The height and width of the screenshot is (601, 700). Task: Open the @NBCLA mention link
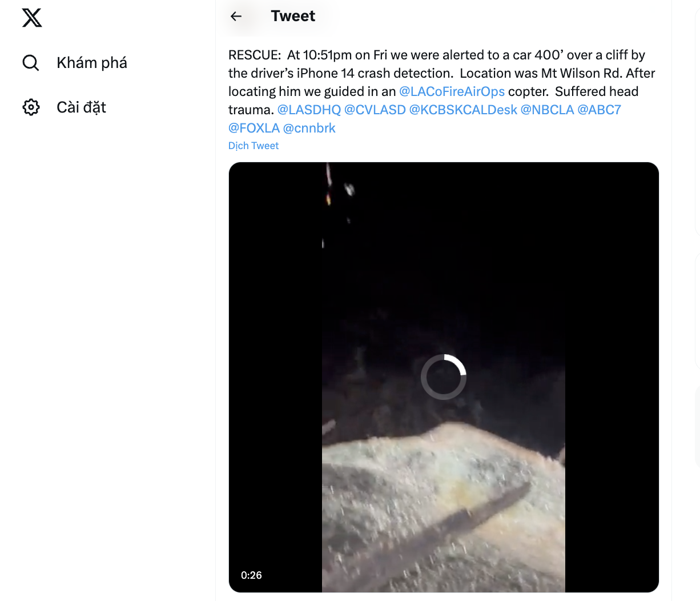[x=547, y=110]
